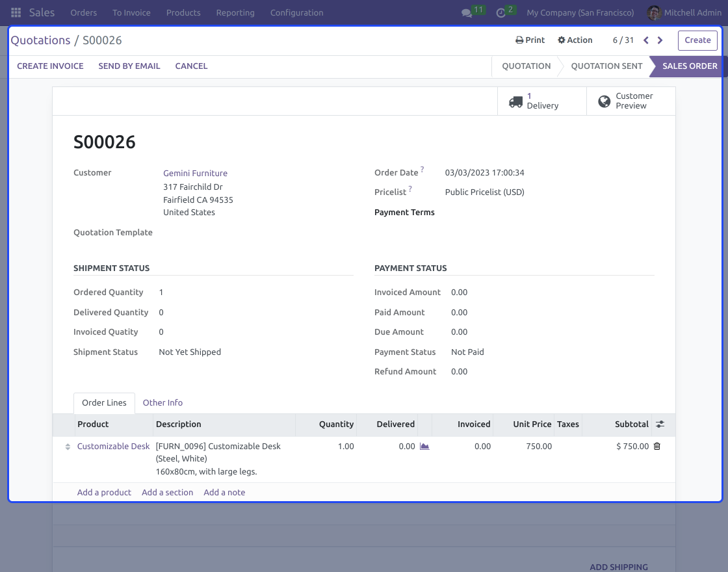The height and width of the screenshot is (572, 728).
Task: Click Add a product link
Action: click(x=104, y=492)
